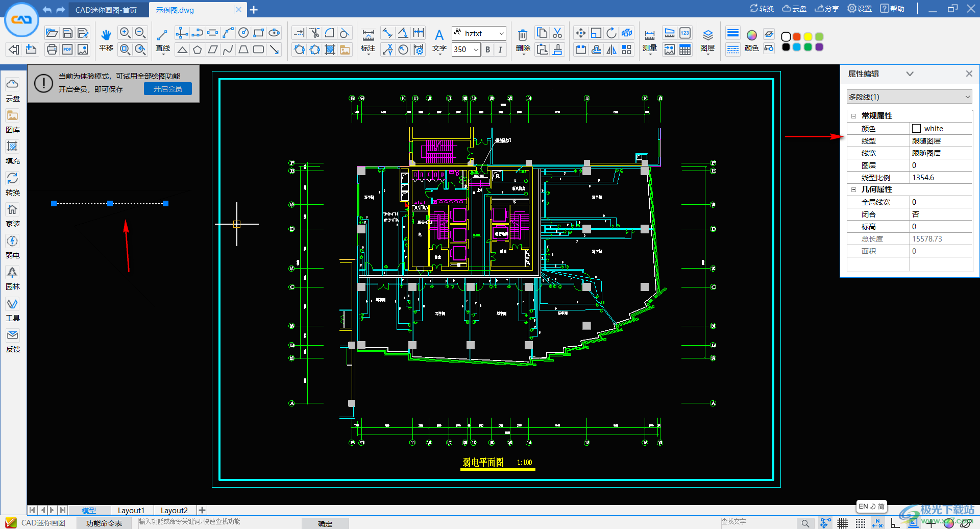Expand the properties panel header chevron
The width and height of the screenshot is (980, 529).
[x=910, y=74]
